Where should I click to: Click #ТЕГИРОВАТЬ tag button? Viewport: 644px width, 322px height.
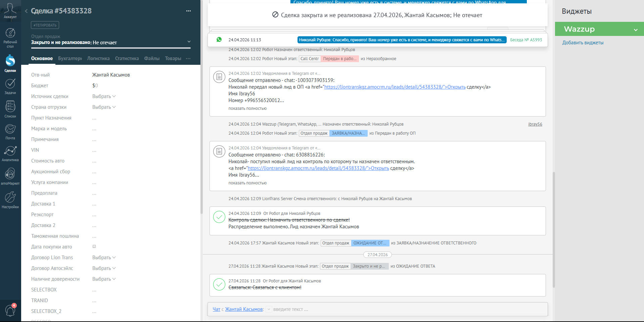tap(45, 25)
